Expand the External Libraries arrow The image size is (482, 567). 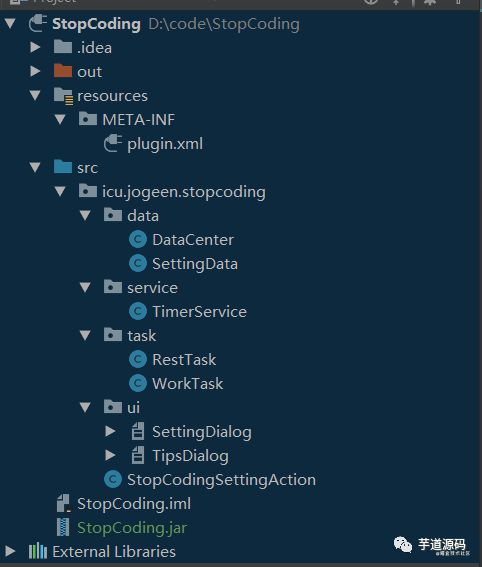coord(10,551)
